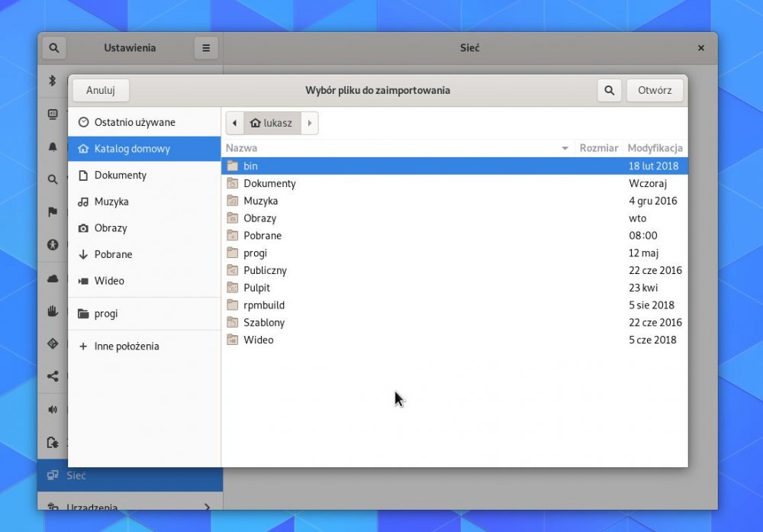763x532 pixels.
Task: Click the Szablony folder icon in the file list
Action: [233, 322]
